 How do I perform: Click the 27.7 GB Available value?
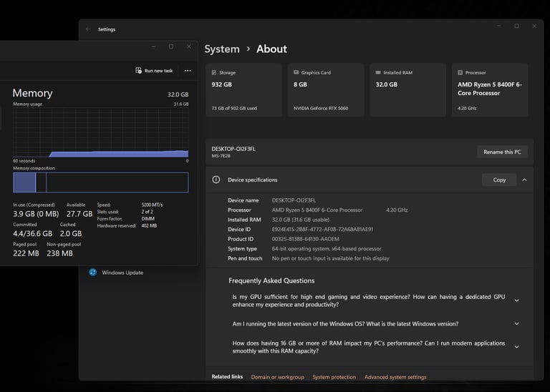(x=79, y=214)
